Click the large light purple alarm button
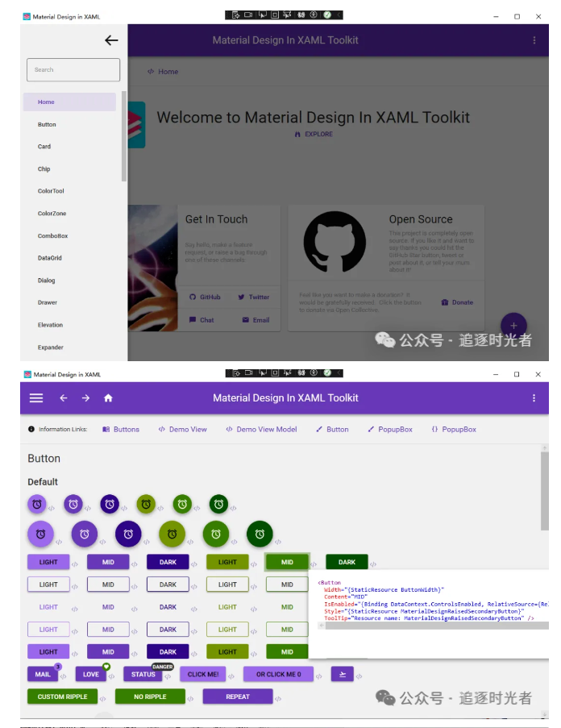561x728 pixels. tap(41, 534)
